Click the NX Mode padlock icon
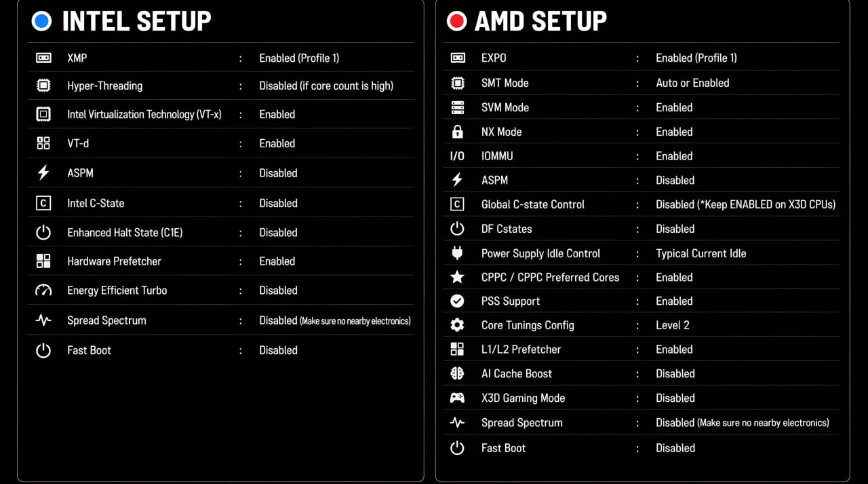This screenshot has height=484, width=868. (x=457, y=132)
